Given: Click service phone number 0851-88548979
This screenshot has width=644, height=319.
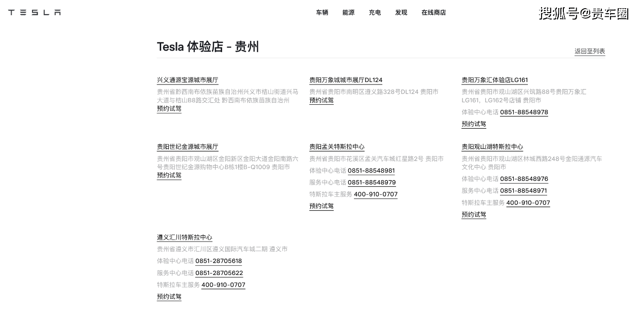Looking at the screenshot, I should point(372,183).
